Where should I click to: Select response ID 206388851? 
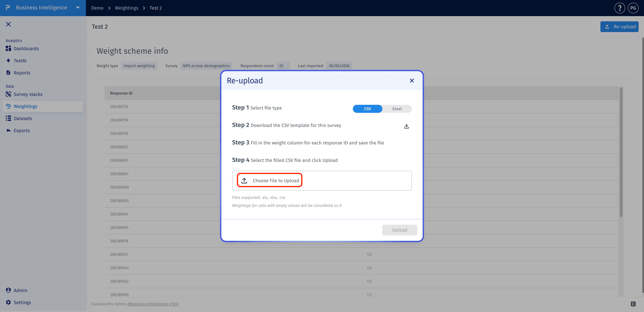pos(119,160)
